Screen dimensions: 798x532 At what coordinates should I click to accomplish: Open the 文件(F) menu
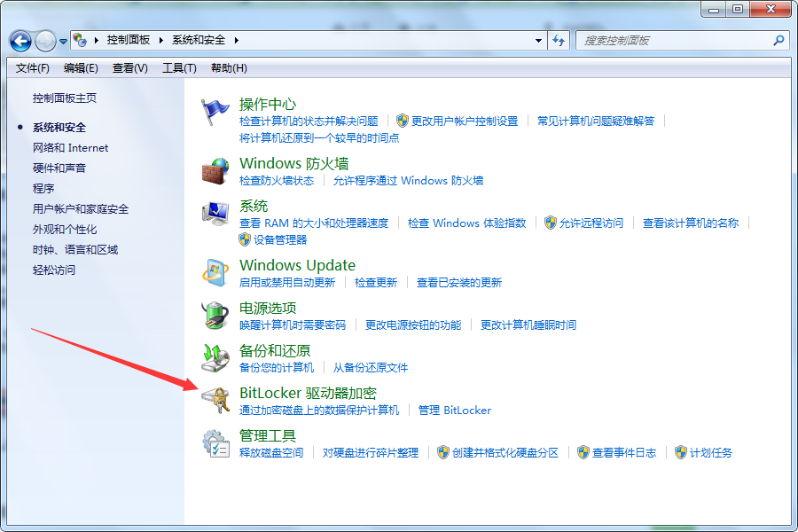pos(33,68)
